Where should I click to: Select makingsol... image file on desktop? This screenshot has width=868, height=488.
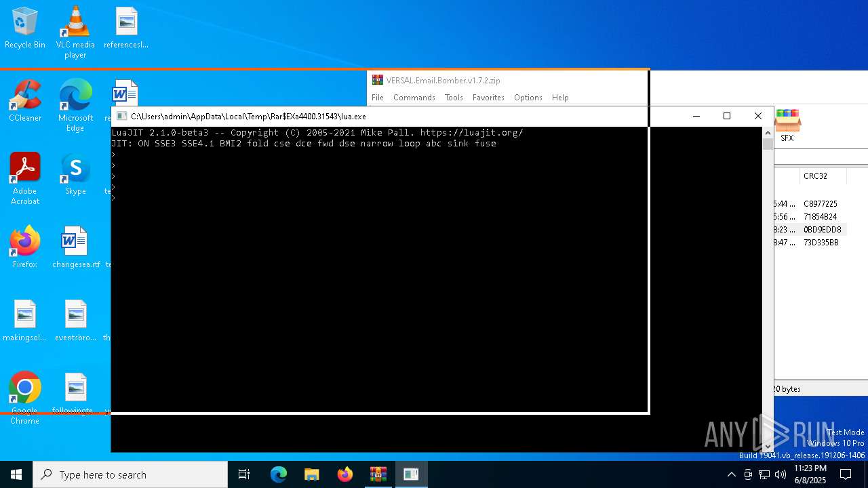(25, 321)
